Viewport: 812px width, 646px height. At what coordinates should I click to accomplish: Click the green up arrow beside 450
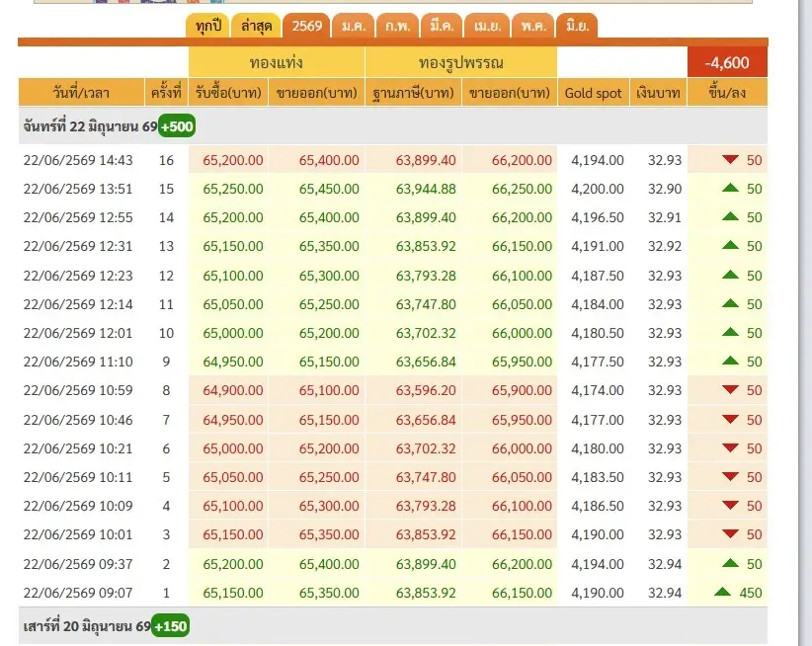[x=722, y=592]
